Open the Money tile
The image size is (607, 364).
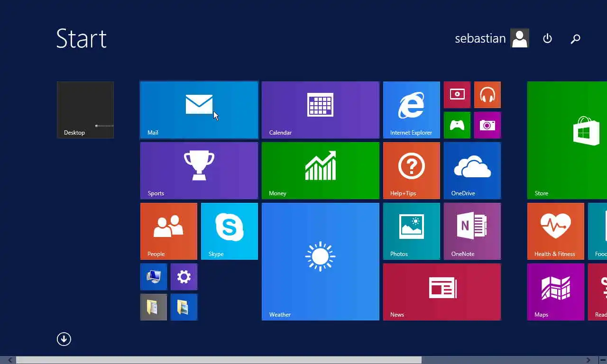[321, 171]
